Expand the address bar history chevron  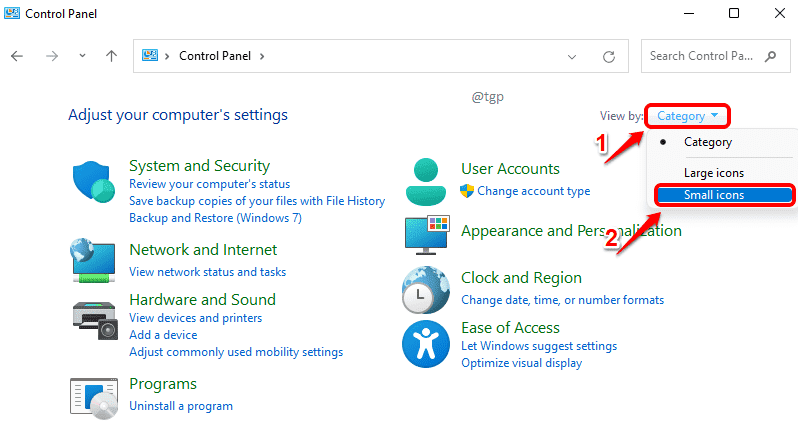tap(571, 57)
